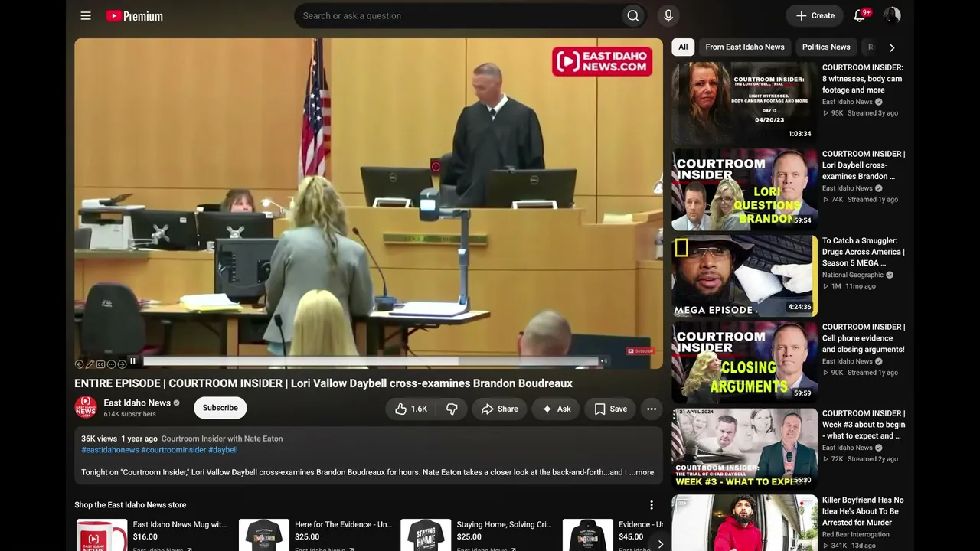The height and width of the screenshot is (551, 980).
Task: Open sidebar Lori Daybell cross-examines Brandon title
Action: coord(864,165)
